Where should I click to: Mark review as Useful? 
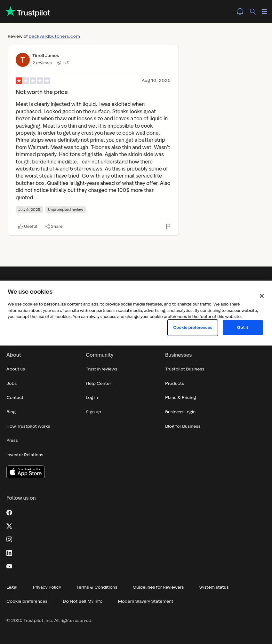(28, 227)
